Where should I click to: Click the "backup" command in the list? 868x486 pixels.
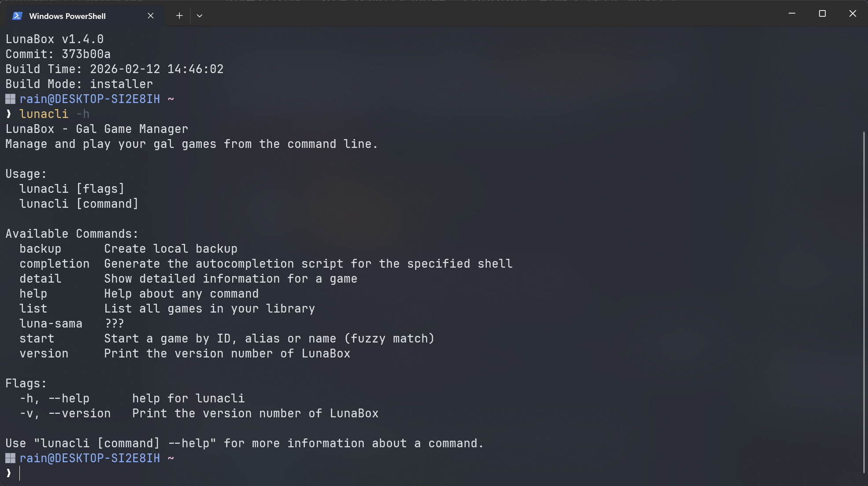click(40, 249)
